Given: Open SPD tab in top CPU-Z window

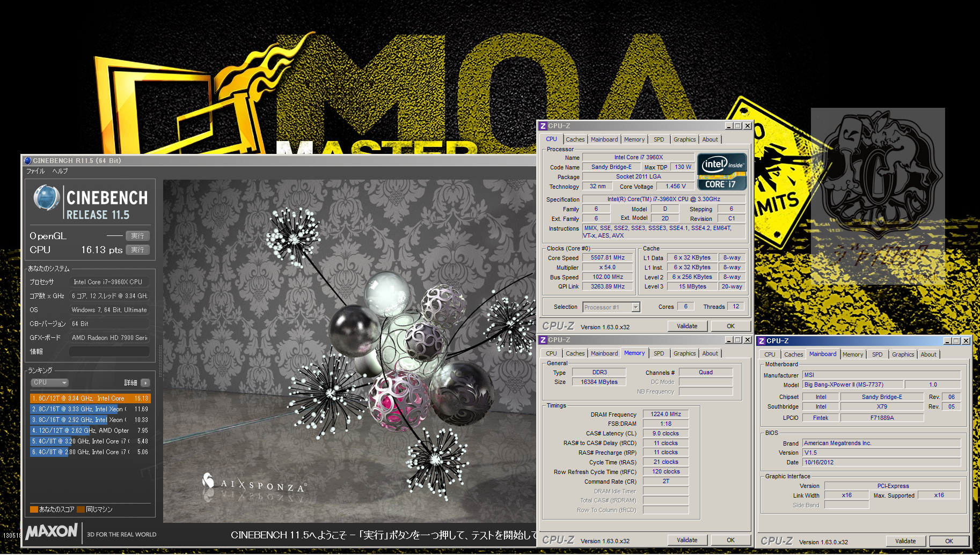Looking at the screenshot, I should pos(659,139).
